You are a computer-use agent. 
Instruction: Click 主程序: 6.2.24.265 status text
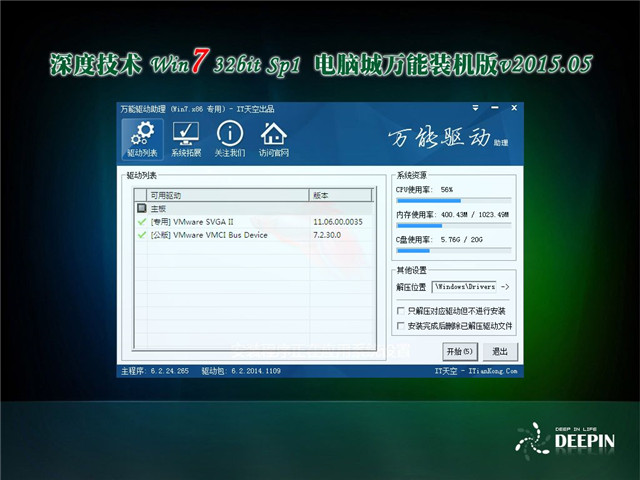click(x=155, y=371)
